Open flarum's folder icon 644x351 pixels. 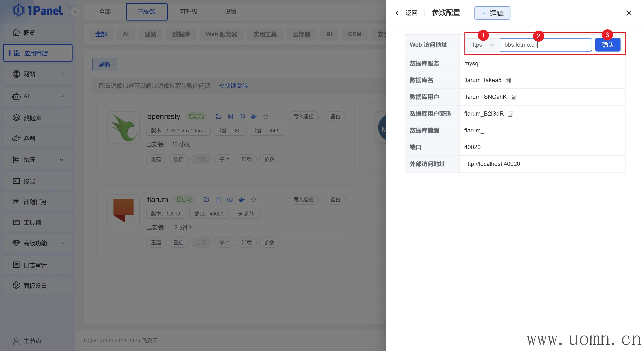(x=206, y=200)
